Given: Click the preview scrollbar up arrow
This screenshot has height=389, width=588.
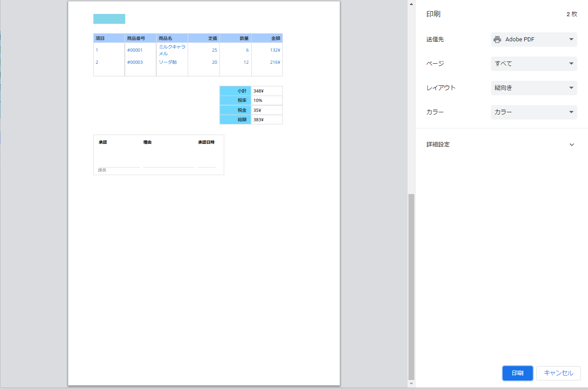Looking at the screenshot, I should (411, 4).
